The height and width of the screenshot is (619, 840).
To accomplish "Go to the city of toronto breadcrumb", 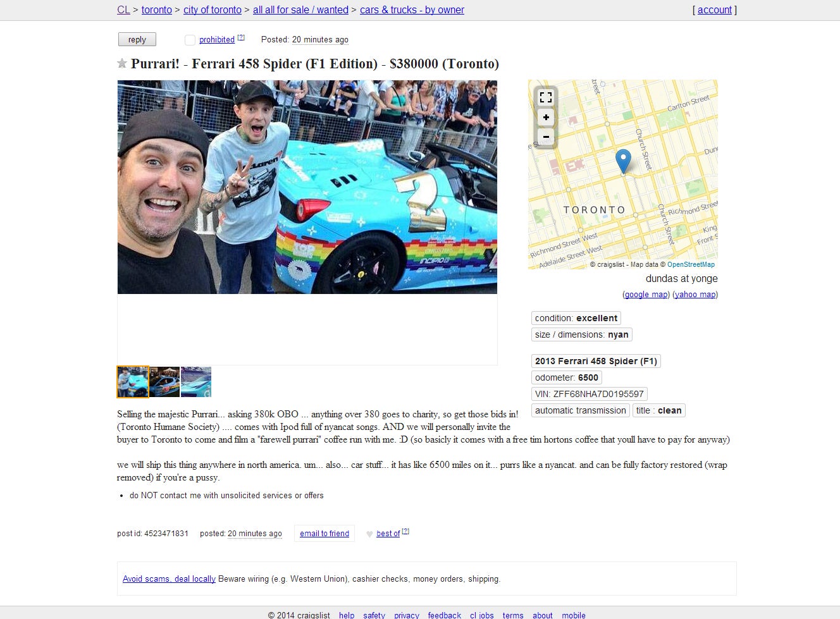I will [x=213, y=10].
